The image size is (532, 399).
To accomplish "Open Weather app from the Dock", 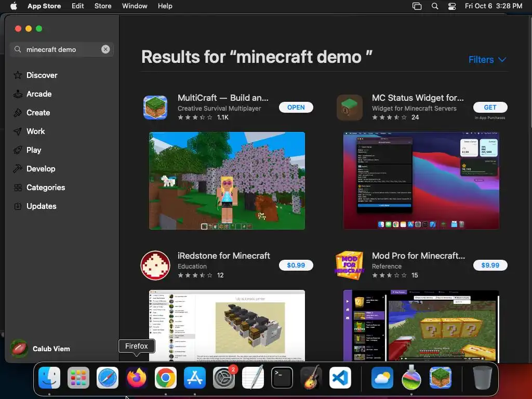I will pyautogui.click(x=382, y=378).
